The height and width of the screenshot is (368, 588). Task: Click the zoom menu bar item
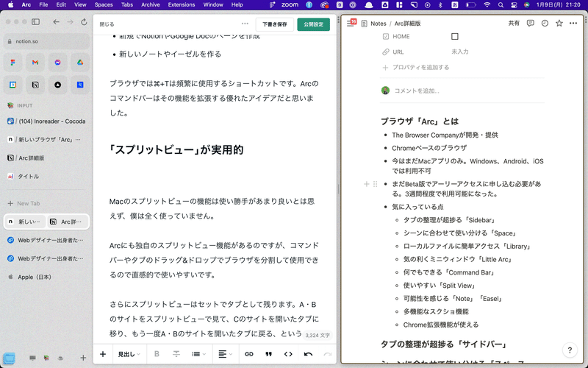pos(289,4)
